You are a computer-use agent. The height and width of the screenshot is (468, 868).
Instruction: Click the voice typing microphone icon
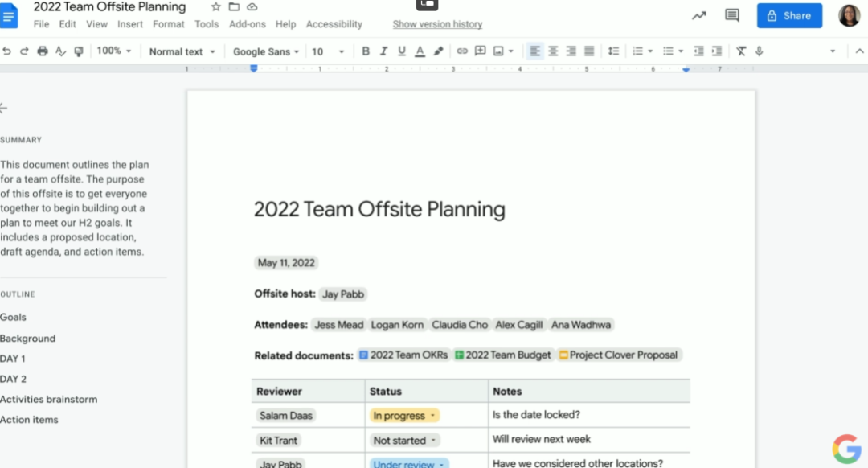click(759, 51)
